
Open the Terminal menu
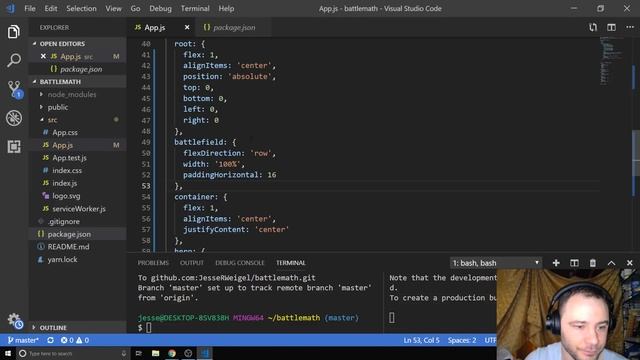click(195, 8)
